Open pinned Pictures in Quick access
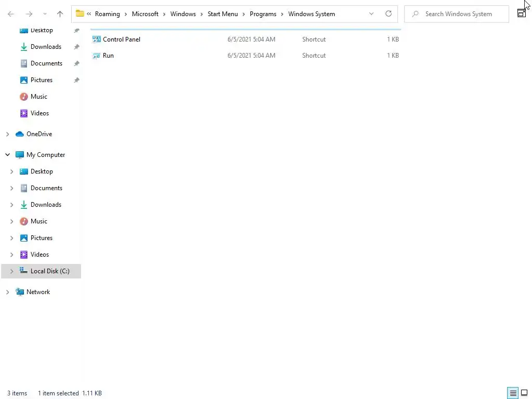The image size is (532, 399). click(42, 80)
